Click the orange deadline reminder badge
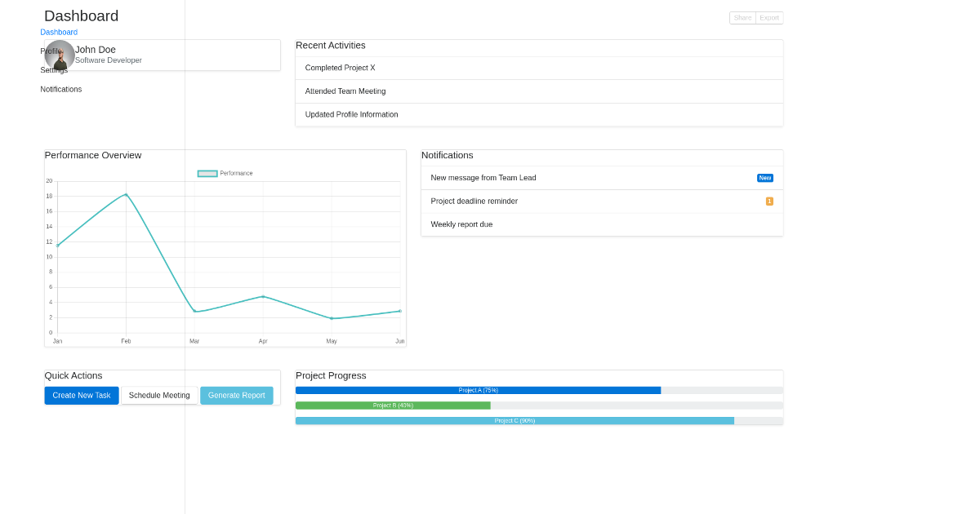This screenshot has width=980, height=514. click(768, 201)
